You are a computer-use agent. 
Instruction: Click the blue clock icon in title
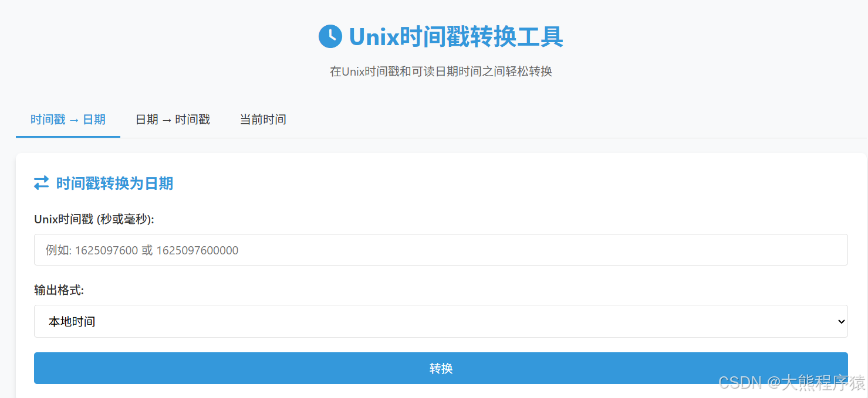[x=330, y=37]
